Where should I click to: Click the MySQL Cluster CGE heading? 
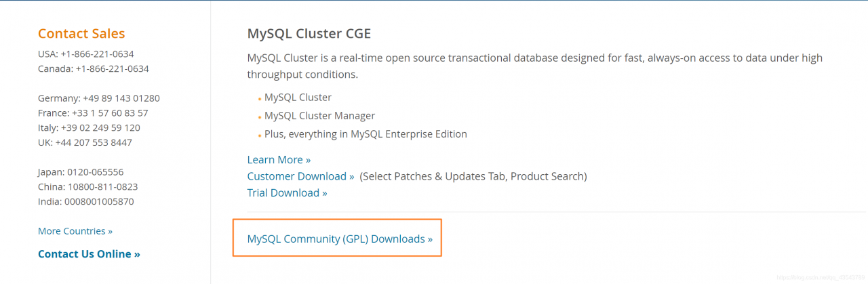coord(309,34)
